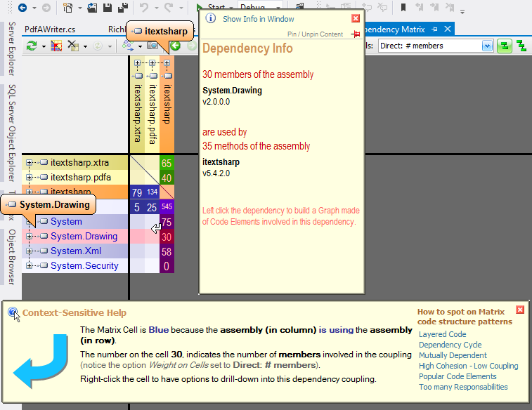The height and width of the screenshot is (410, 532).
Task: Click the colored-grid matrix icon
Action: [56, 46]
